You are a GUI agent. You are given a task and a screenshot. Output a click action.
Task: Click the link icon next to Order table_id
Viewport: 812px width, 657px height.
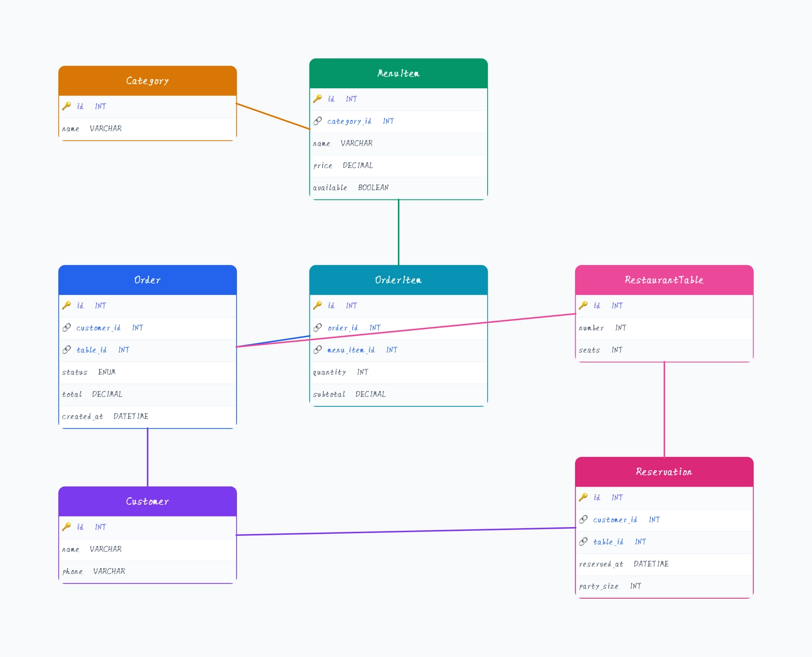pos(66,350)
